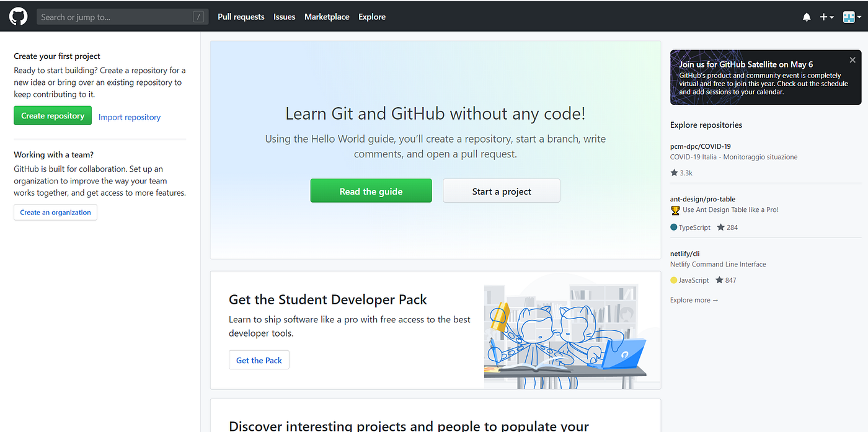Image resolution: width=868 pixels, height=432 pixels.
Task: Open the GitHub Octocat home logo
Action: coord(18,16)
